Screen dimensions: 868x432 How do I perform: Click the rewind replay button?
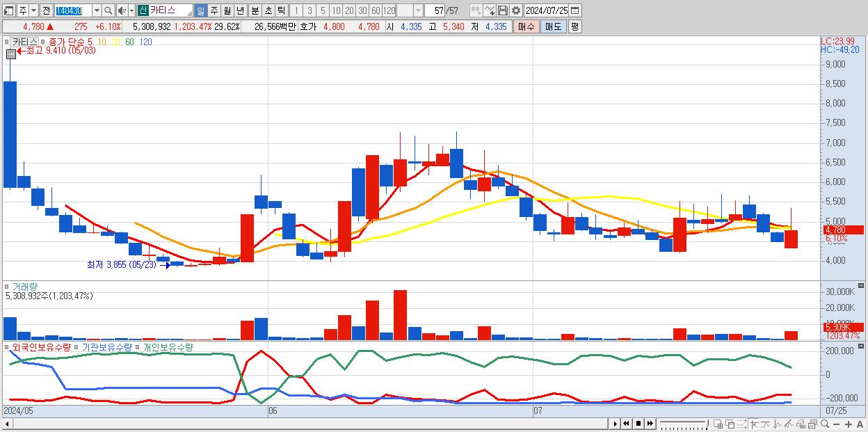tap(626, 424)
